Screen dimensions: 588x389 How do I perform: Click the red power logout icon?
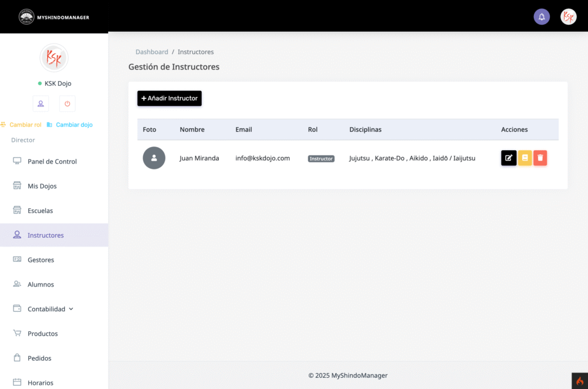point(67,104)
